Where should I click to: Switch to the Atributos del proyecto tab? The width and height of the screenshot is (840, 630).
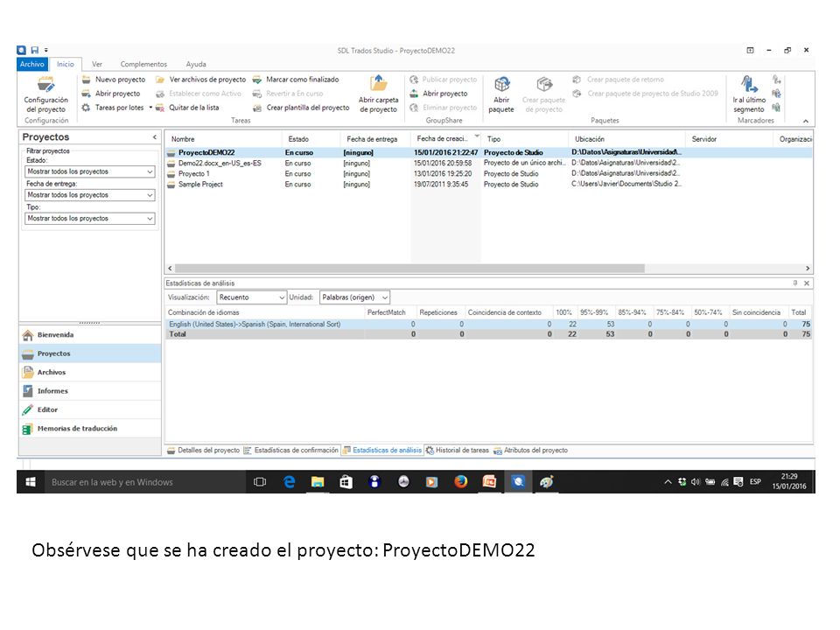[x=531, y=451]
